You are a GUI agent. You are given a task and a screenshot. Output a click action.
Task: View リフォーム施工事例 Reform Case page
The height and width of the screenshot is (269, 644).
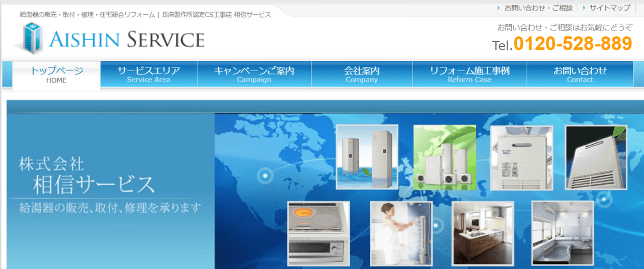tap(469, 75)
